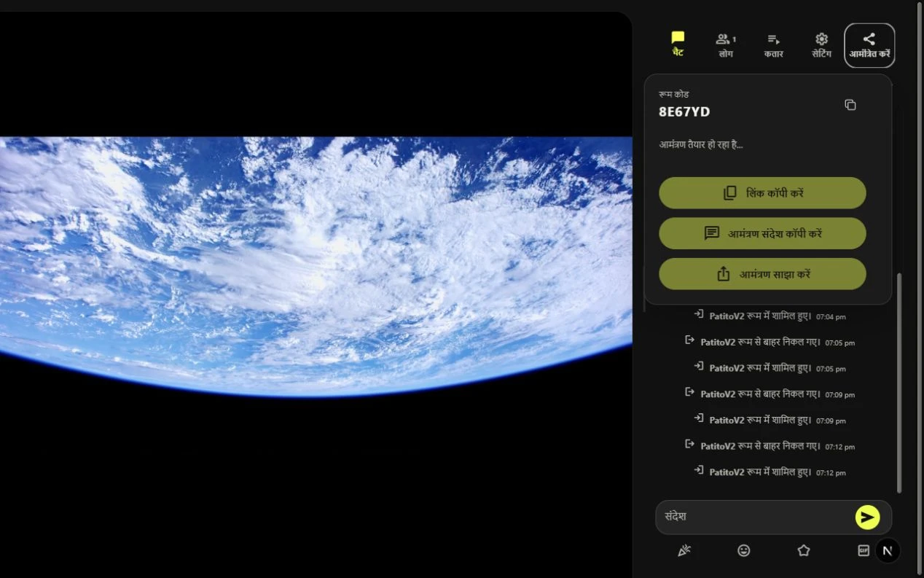Viewport: 924px width, 578px height.
Task: Select the room code text 8E67YD
Action: (x=684, y=112)
